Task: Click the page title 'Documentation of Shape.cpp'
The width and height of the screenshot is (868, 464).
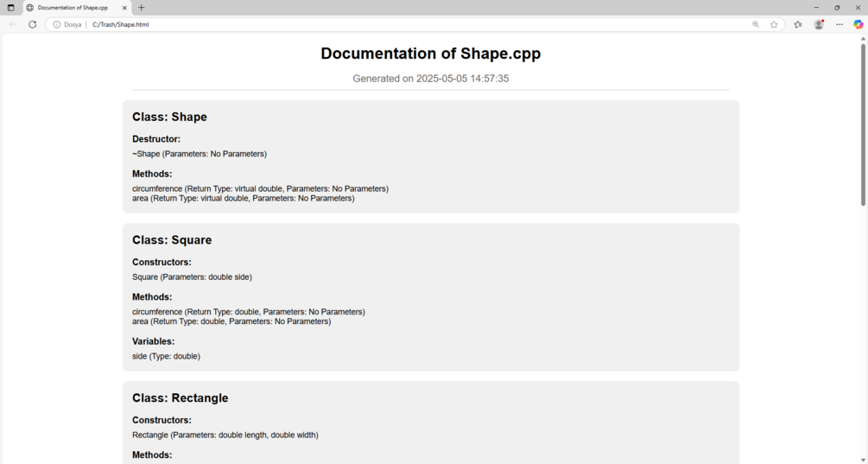Action: (x=430, y=54)
